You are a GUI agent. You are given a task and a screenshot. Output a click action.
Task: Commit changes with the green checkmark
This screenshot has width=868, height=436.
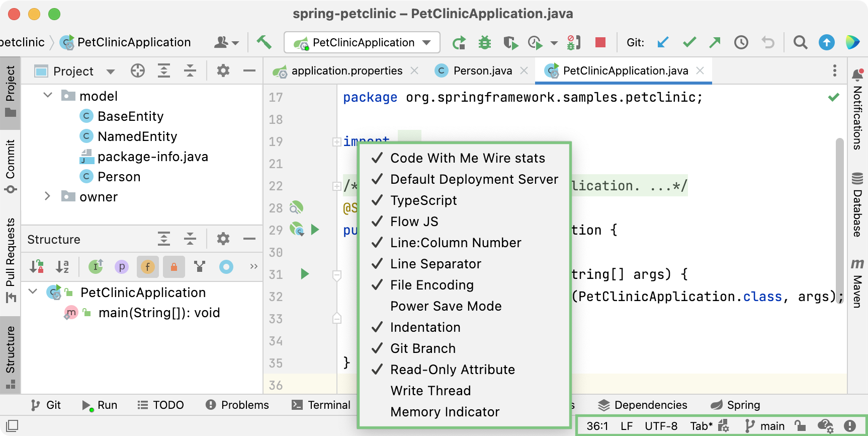pyautogui.click(x=689, y=42)
